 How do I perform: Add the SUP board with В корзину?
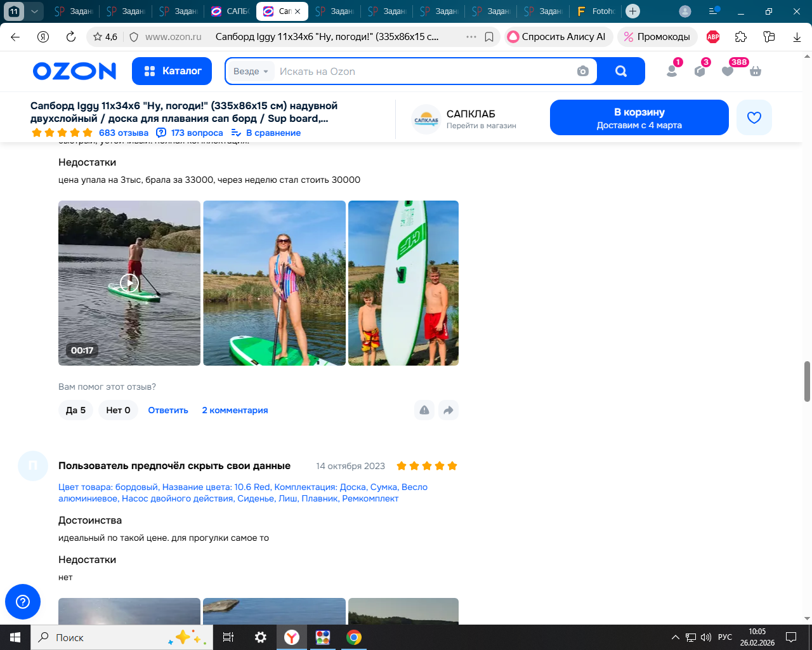click(639, 117)
